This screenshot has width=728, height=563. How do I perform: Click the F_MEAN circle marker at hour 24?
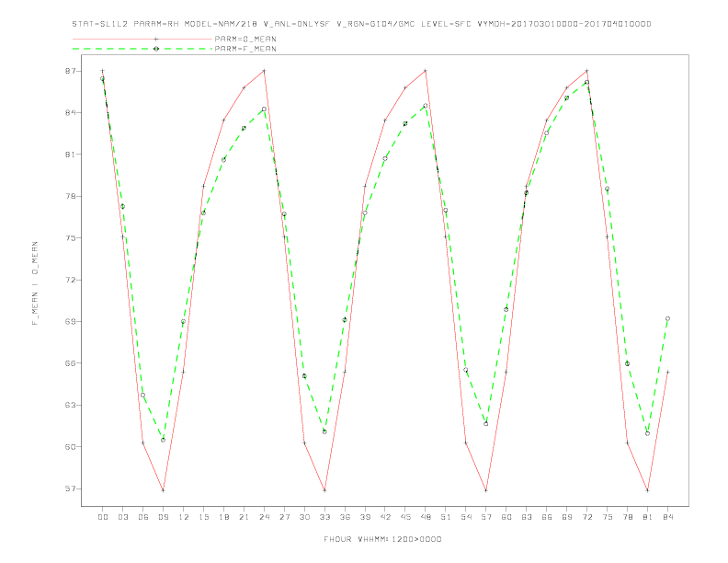[264, 109]
